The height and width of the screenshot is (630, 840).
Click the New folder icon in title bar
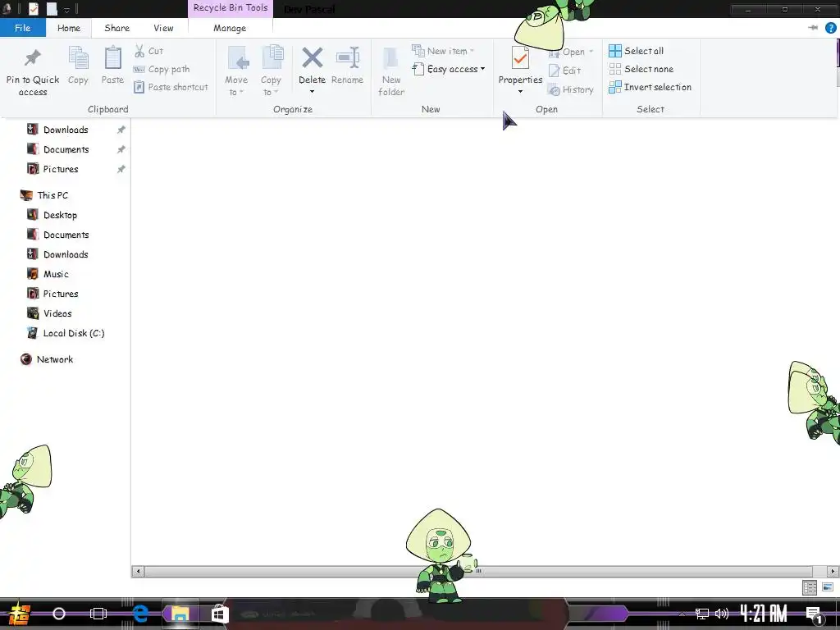pos(52,8)
